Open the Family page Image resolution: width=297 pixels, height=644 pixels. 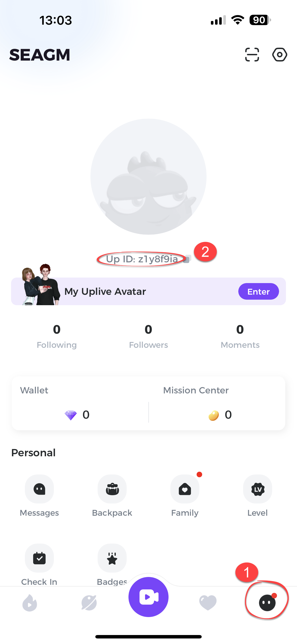click(185, 489)
